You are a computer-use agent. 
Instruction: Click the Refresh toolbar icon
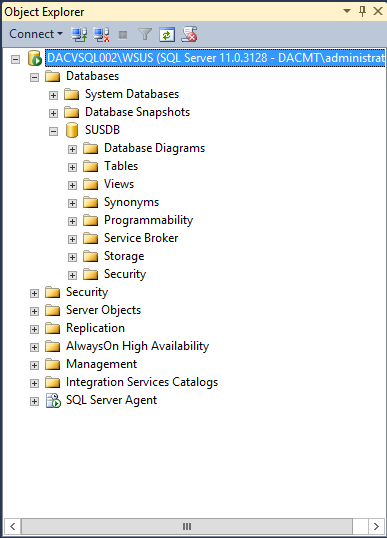click(167, 35)
